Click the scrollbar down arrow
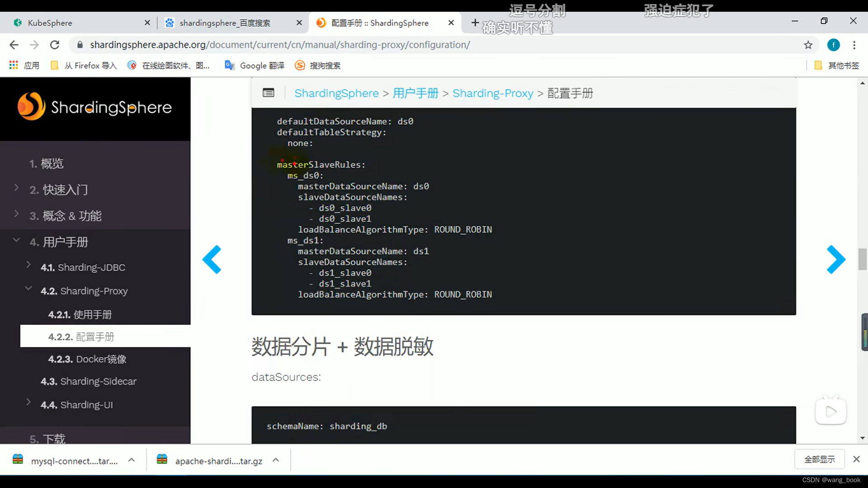The height and width of the screenshot is (488, 868). (862, 438)
